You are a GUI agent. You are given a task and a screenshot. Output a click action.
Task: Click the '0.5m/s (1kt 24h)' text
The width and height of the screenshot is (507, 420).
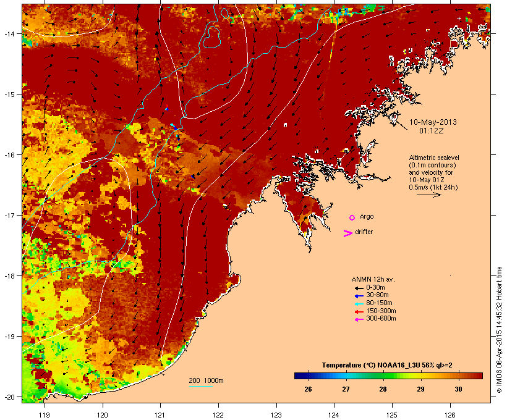433,187
